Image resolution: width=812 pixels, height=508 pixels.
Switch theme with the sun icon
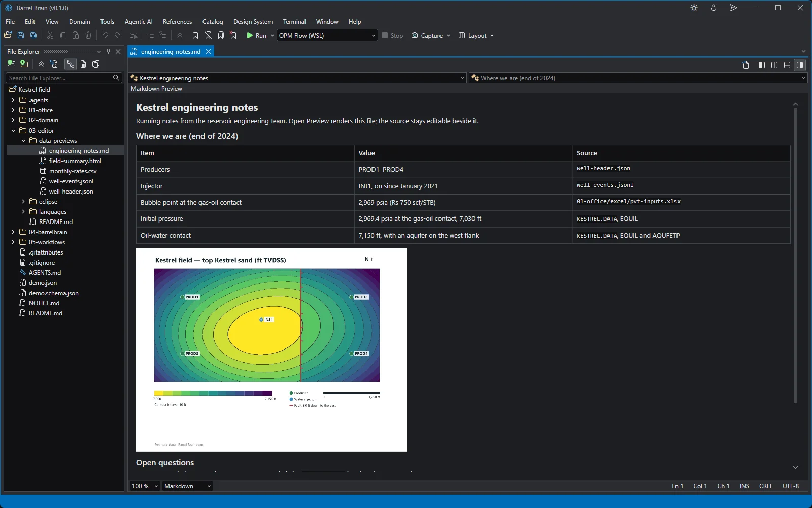coord(694,8)
